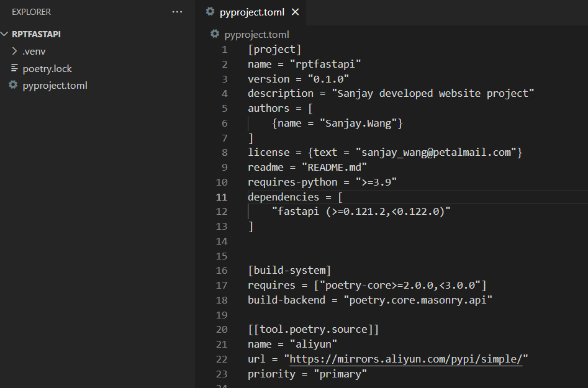This screenshot has width=588, height=388.
Task: Click the closing bracket on line 7
Action: 251,138
